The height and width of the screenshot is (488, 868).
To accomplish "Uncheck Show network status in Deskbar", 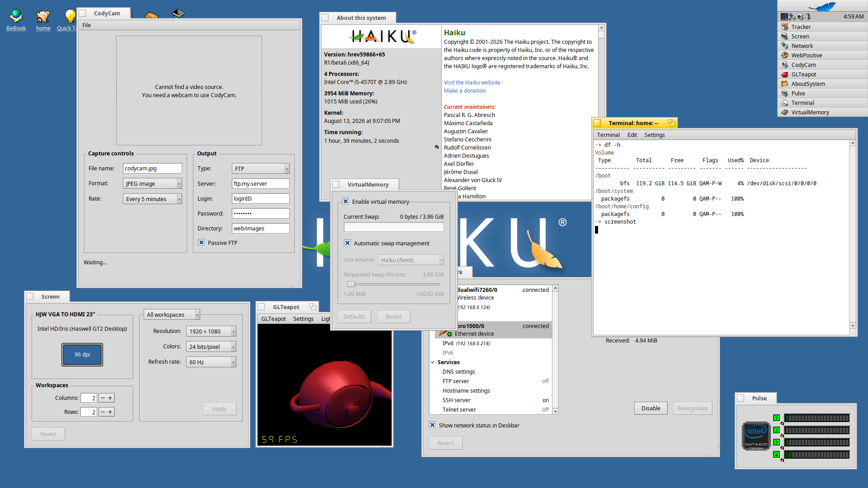I will point(433,425).
